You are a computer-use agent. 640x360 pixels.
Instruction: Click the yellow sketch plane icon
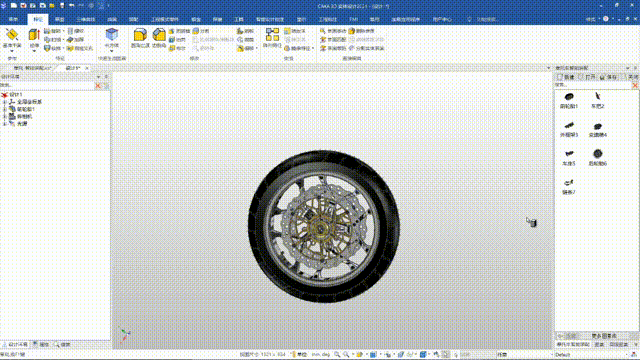(12, 35)
